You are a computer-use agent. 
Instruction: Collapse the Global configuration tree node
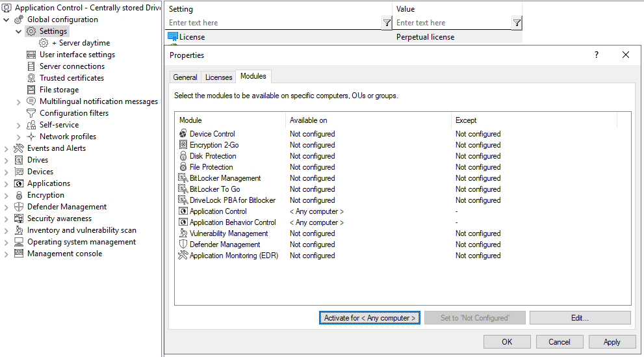point(6,20)
